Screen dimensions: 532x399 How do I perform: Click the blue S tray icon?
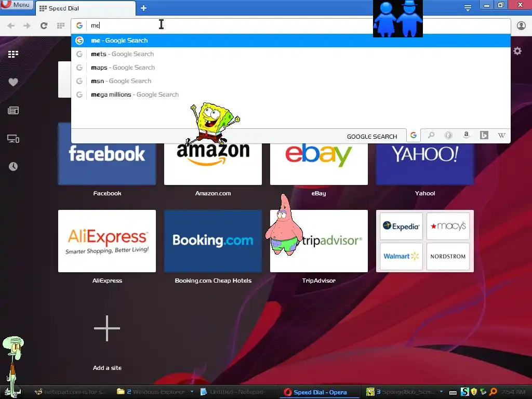(x=465, y=392)
